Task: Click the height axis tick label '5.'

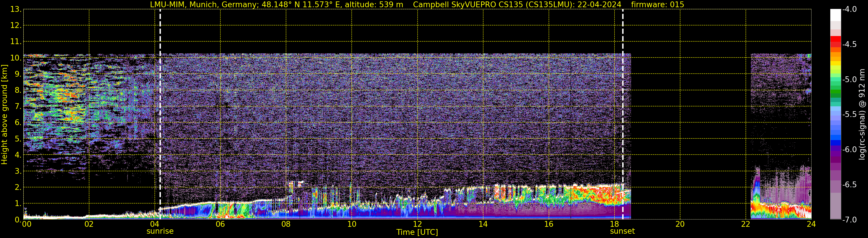Action: pos(18,139)
